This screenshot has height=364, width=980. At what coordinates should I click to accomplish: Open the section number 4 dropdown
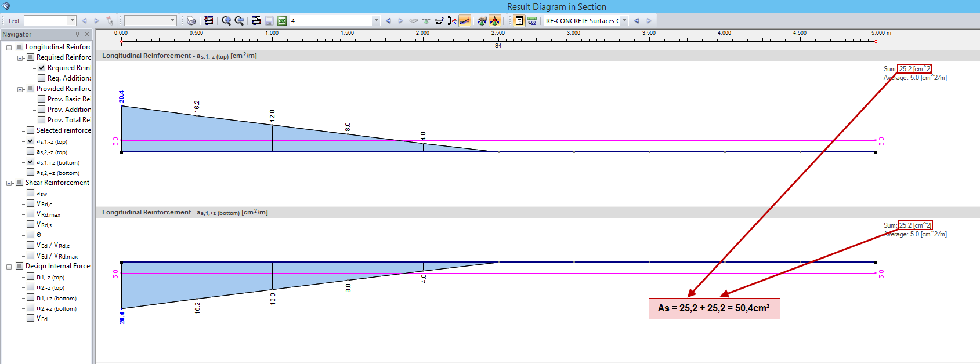pos(376,21)
